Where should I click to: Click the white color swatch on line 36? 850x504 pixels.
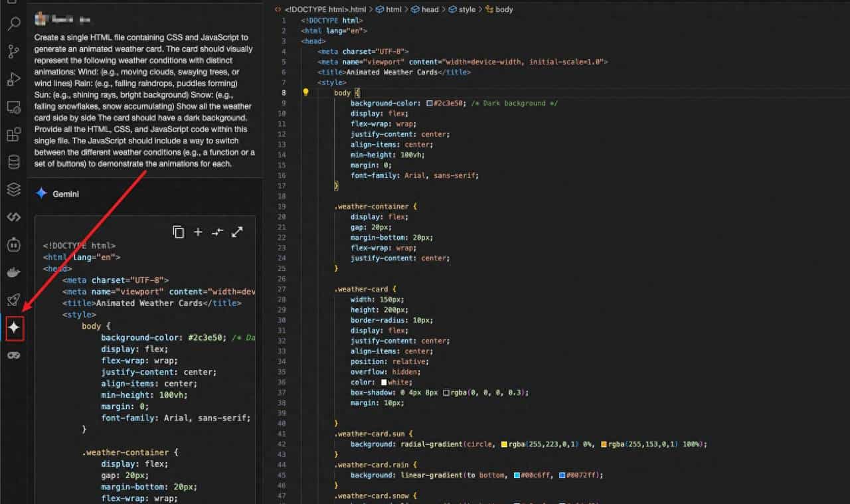click(384, 382)
